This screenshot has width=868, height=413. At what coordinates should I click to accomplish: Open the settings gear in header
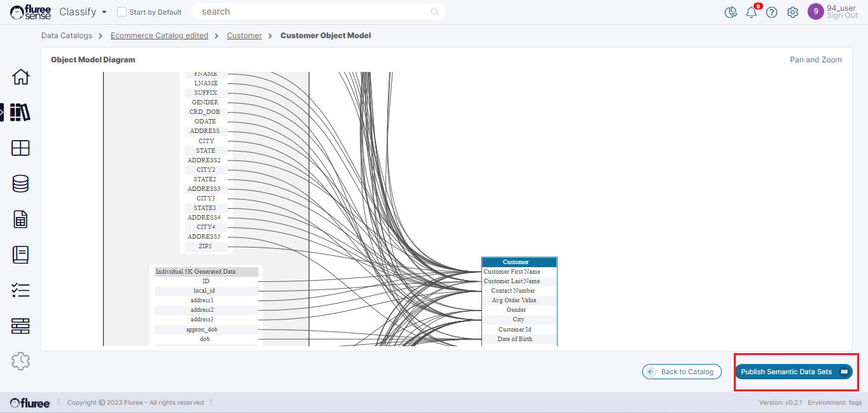[792, 12]
